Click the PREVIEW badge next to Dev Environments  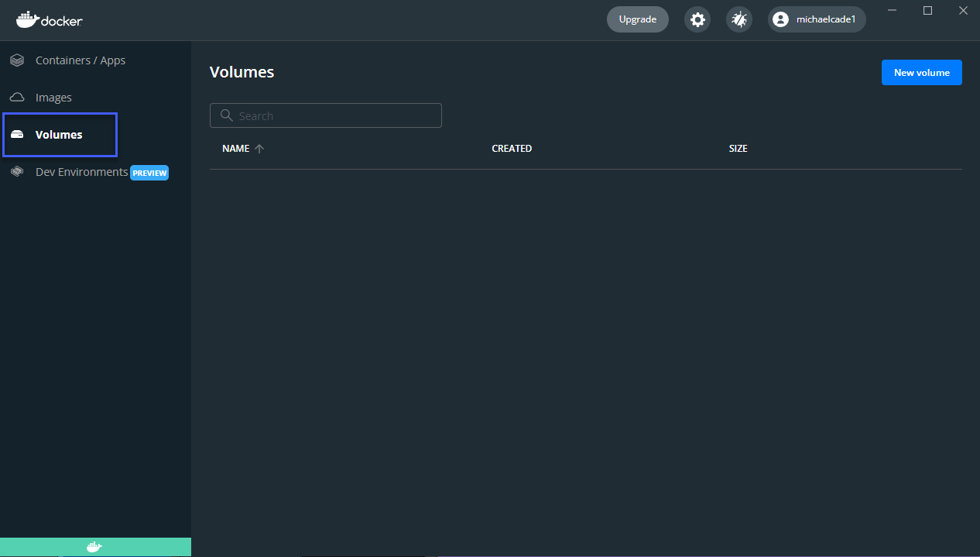click(149, 173)
